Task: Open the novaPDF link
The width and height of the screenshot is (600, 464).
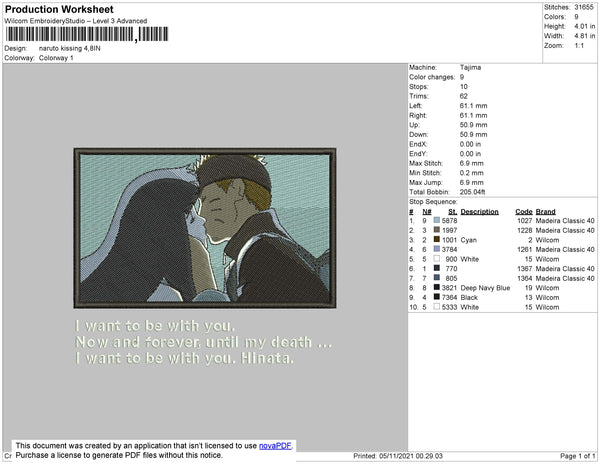Action: click(275, 446)
